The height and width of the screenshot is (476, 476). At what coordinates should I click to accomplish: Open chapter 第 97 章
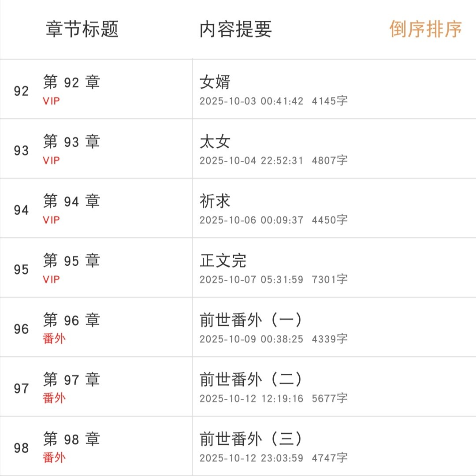coord(71,380)
